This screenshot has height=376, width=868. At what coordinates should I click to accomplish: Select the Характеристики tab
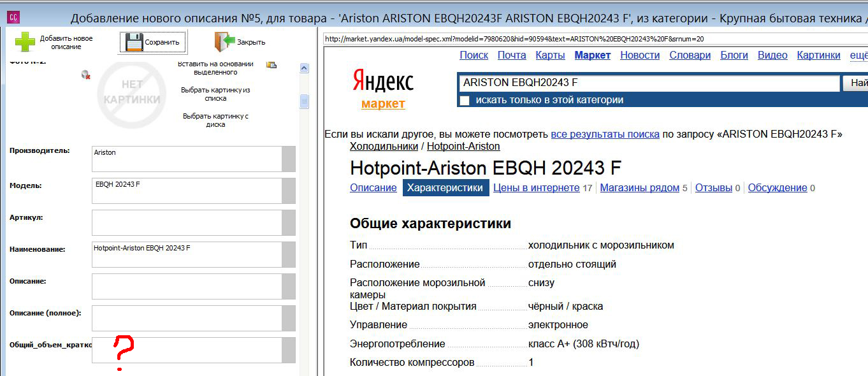coord(445,187)
